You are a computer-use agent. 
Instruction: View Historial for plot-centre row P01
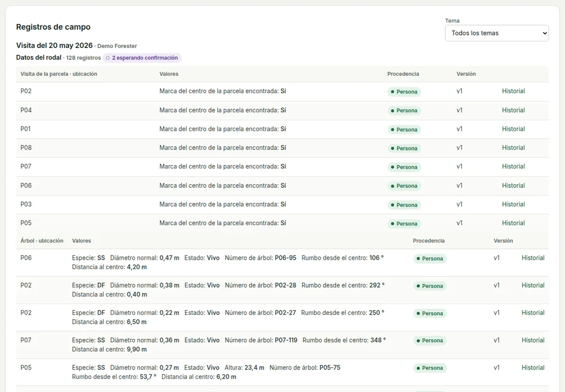click(513, 129)
